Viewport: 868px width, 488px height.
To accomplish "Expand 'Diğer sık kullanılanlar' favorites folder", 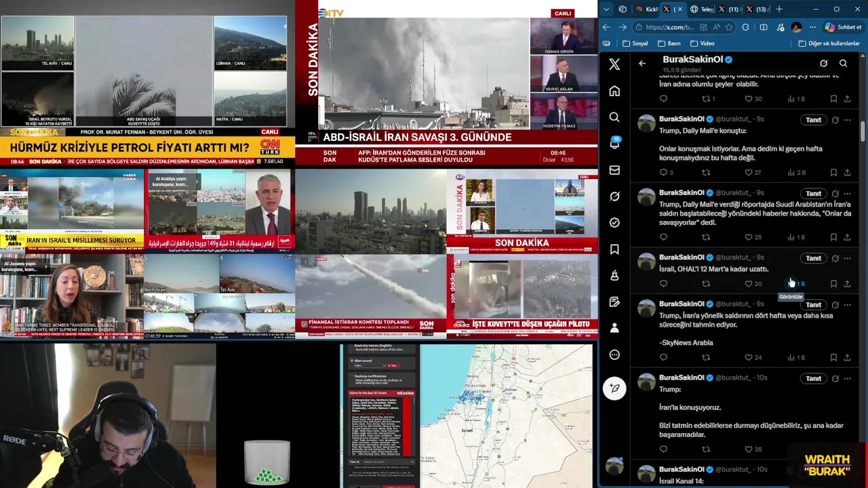I will pos(829,43).
